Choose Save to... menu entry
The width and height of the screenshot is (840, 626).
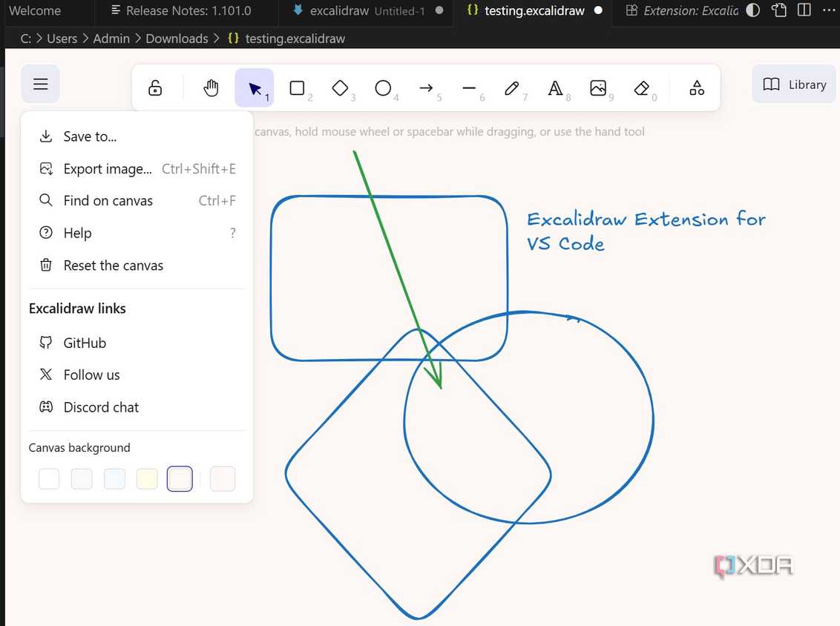coord(137,136)
